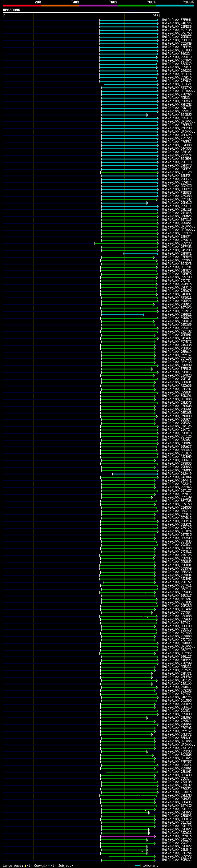Click the red ~20% identity scale segment

pyautogui.click(x=22, y=6)
